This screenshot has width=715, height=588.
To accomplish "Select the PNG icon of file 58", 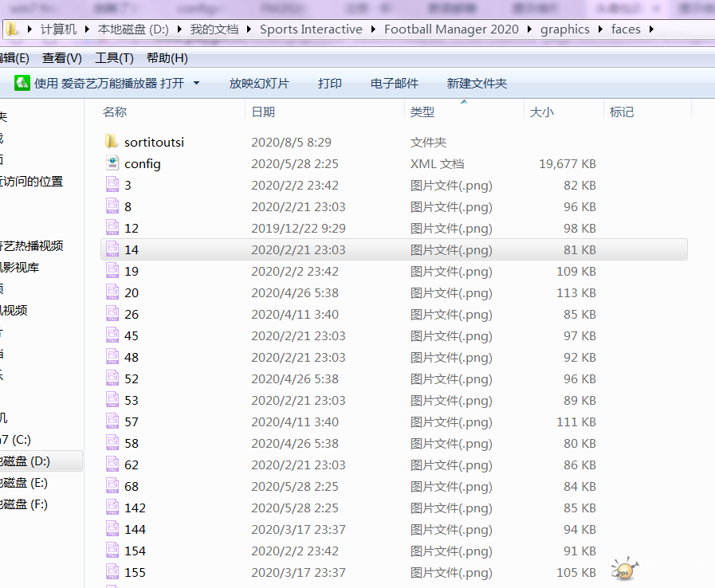I will pos(112,443).
